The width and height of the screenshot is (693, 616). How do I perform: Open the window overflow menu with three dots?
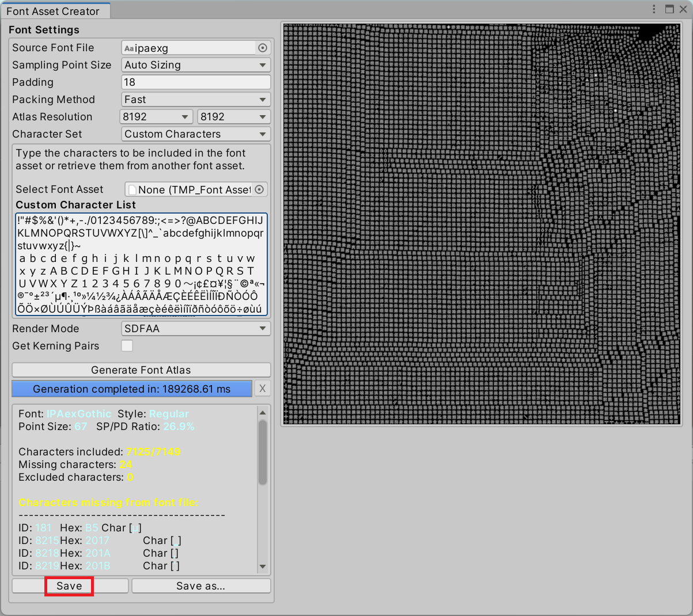click(x=654, y=9)
